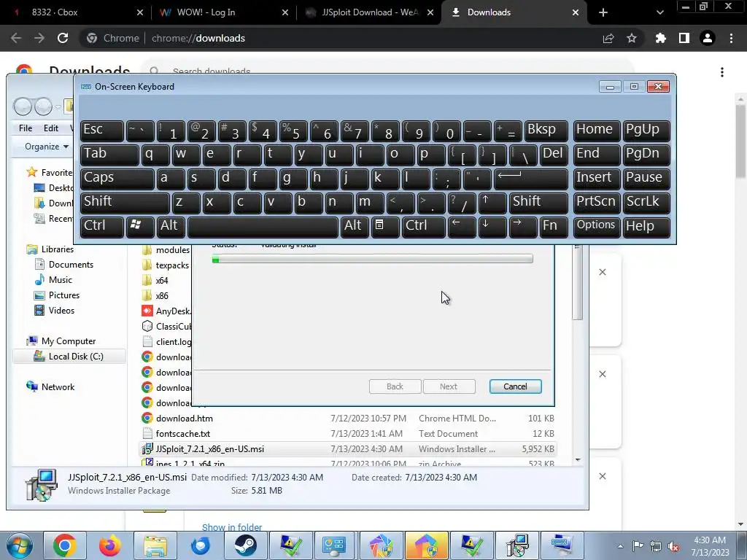
Task: Open the File Explorer taskbar icon
Action: tap(155, 545)
